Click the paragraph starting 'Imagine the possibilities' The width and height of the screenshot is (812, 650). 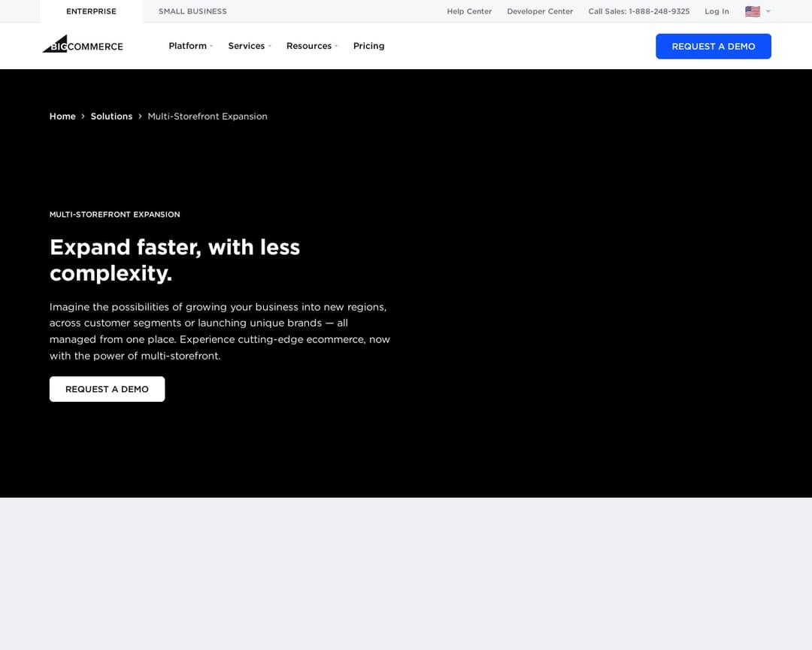coord(220,331)
